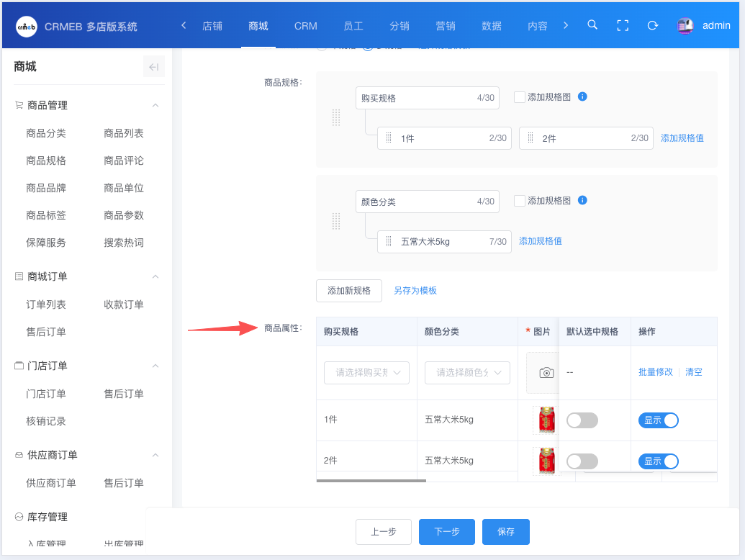Open the 请选择购买规格 dropdown
Image resolution: width=745 pixels, height=560 pixels.
point(366,372)
